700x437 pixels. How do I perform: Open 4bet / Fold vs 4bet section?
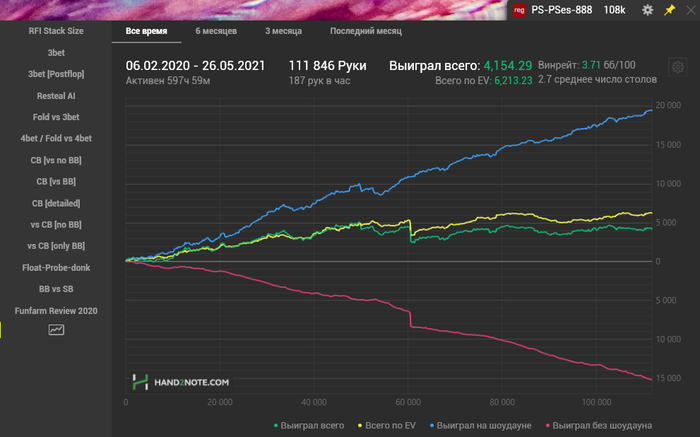tap(56, 138)
